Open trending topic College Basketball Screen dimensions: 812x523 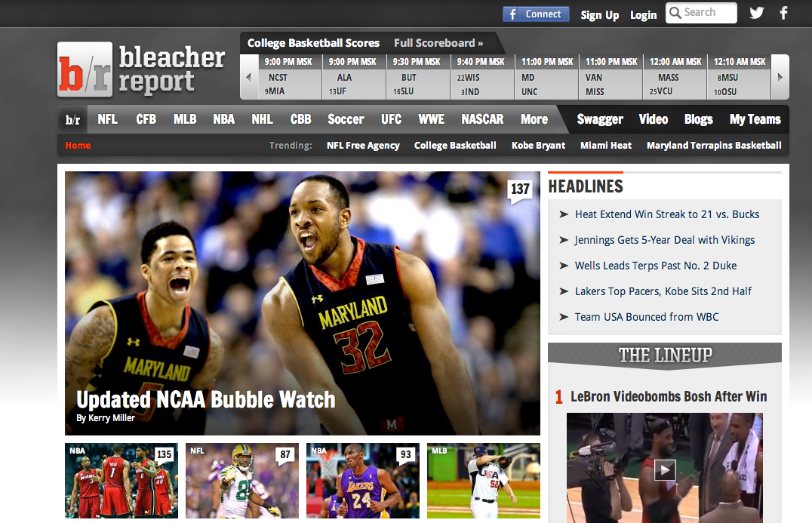[455, 146]
